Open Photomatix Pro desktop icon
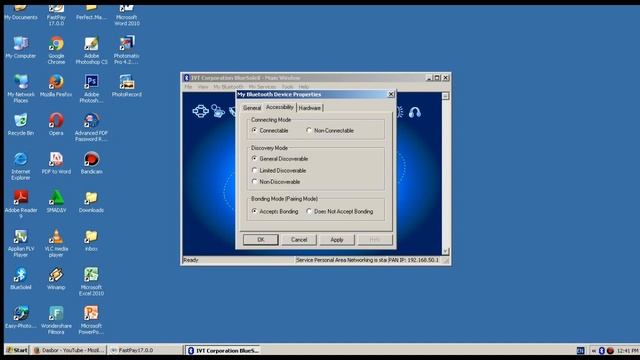The image size is (640, 360). tap(127, 50)
